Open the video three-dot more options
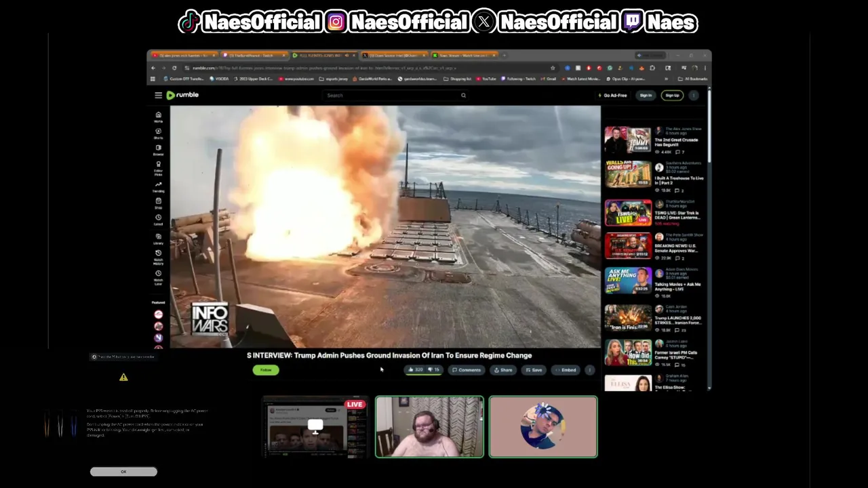Image resolution: width=868 pixels, height=488 pixels. (x=589, y=370)
